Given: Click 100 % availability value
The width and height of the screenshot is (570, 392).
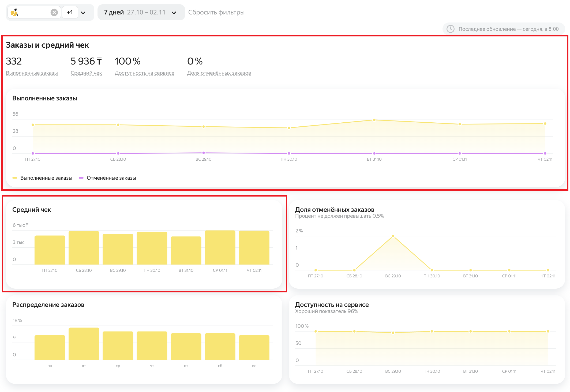Looking at the screenshot, I should coord(127,61).
